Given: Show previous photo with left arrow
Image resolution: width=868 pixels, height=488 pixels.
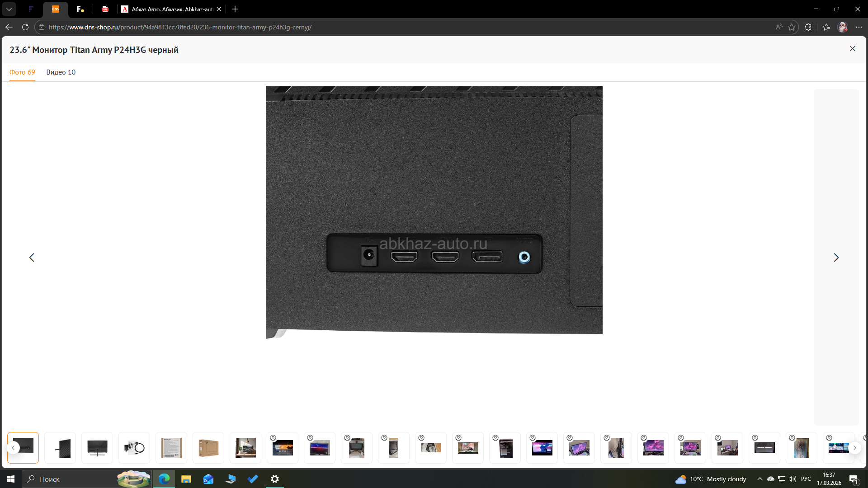Looking at the screenshot, I should 32,258.
